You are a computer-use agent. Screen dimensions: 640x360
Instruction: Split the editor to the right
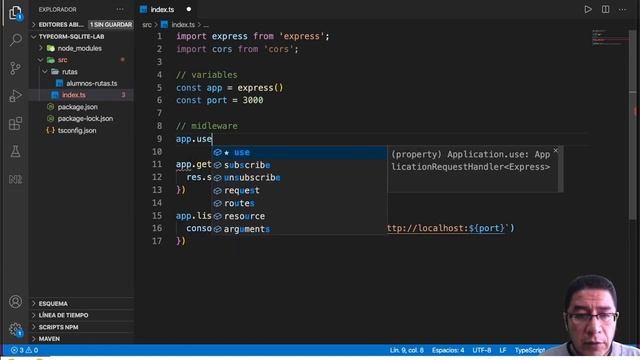606,9
